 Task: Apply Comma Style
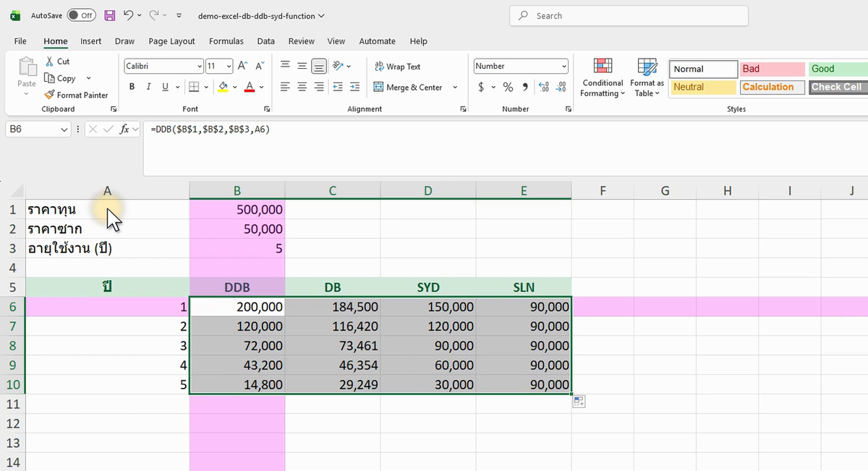point(524,87)
